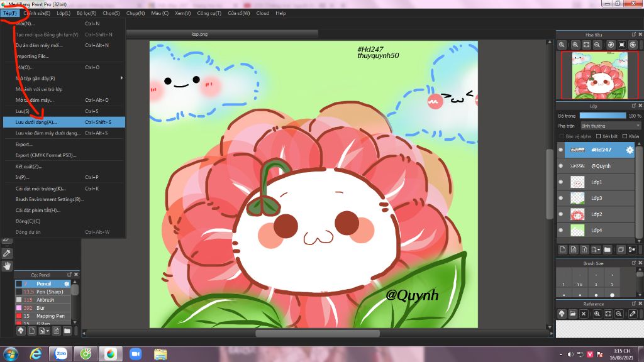Image resolution: width=644 pixels, height=362 pixels.
Task: Select the Airbrush brush
Action: (43, 300)
